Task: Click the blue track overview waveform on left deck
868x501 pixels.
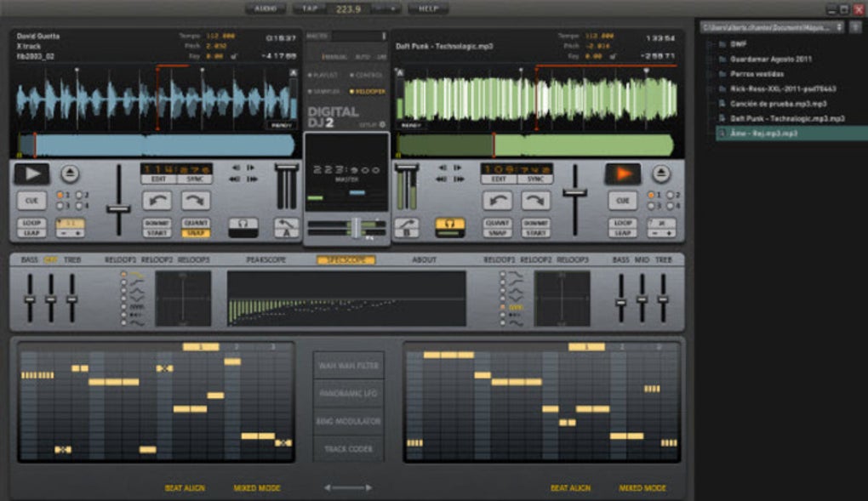Action: 156,145
